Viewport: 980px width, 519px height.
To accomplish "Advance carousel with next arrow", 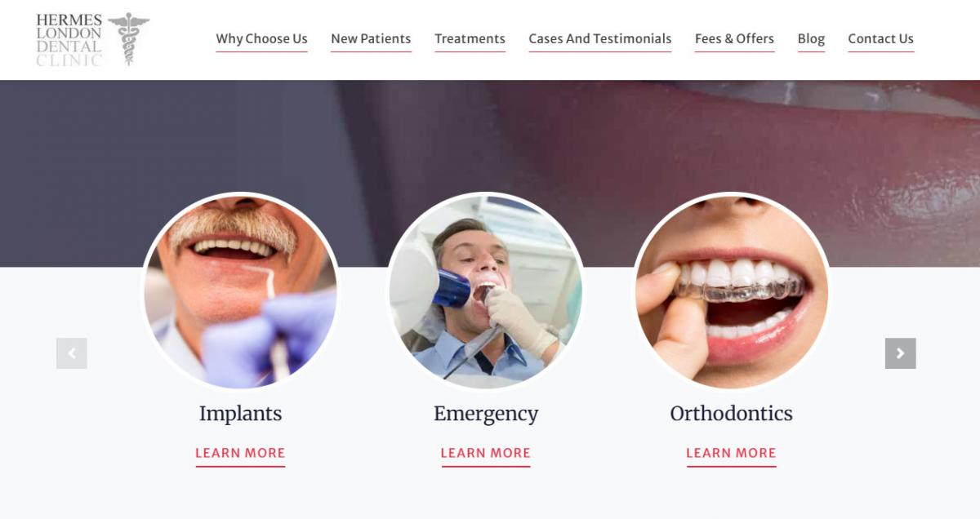I will [900, 353].
